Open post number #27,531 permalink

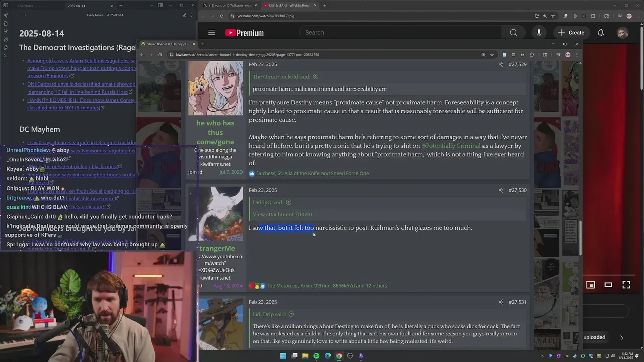[x=517, y=302]
